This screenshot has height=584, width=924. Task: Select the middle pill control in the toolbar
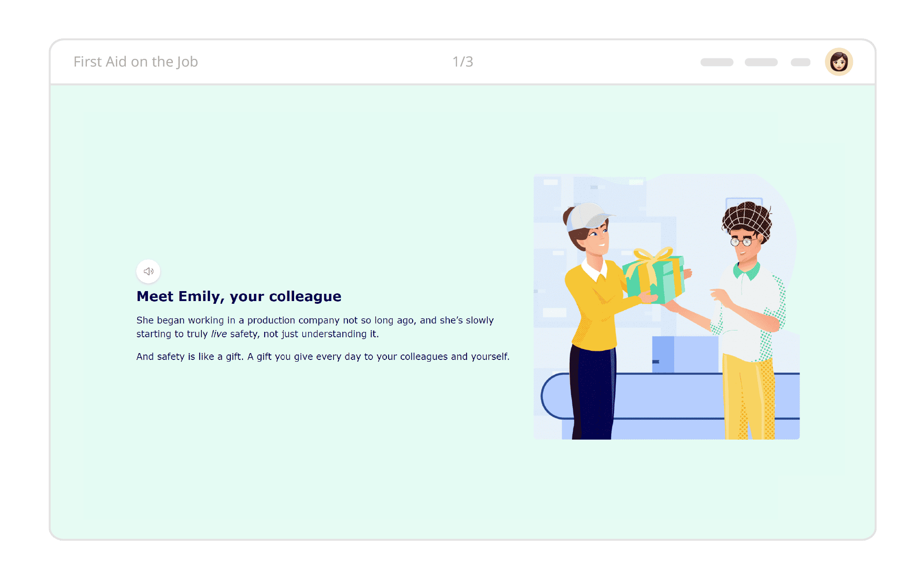[762, 62]
